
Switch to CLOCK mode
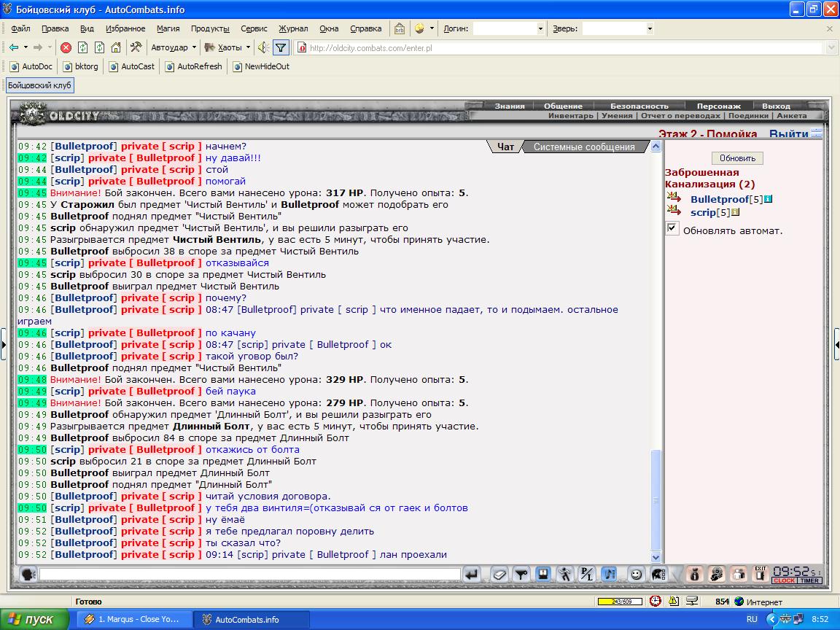[785, 580]
